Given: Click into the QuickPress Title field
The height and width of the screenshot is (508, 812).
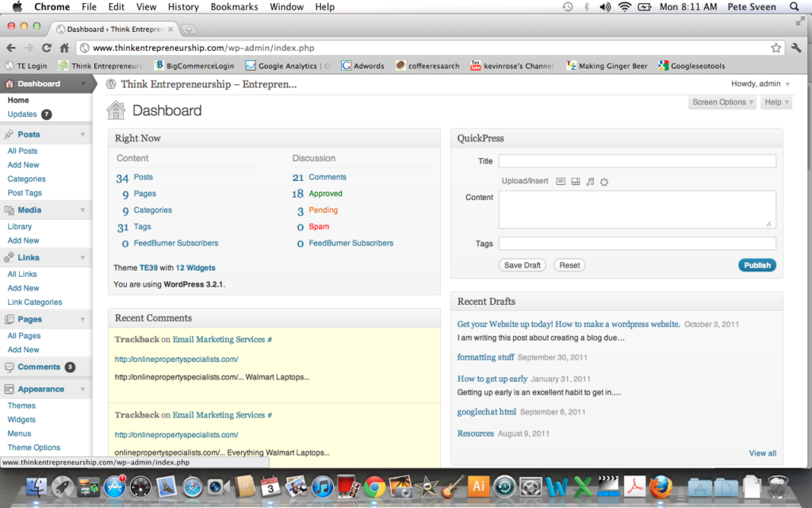Looking at the screenshot, I should tap(637, 161).
